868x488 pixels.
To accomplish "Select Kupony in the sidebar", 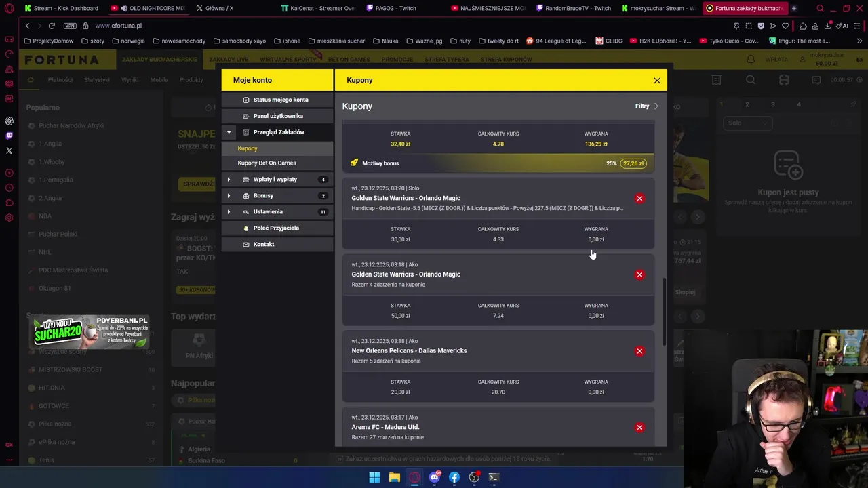I will [x=277, y=148].
